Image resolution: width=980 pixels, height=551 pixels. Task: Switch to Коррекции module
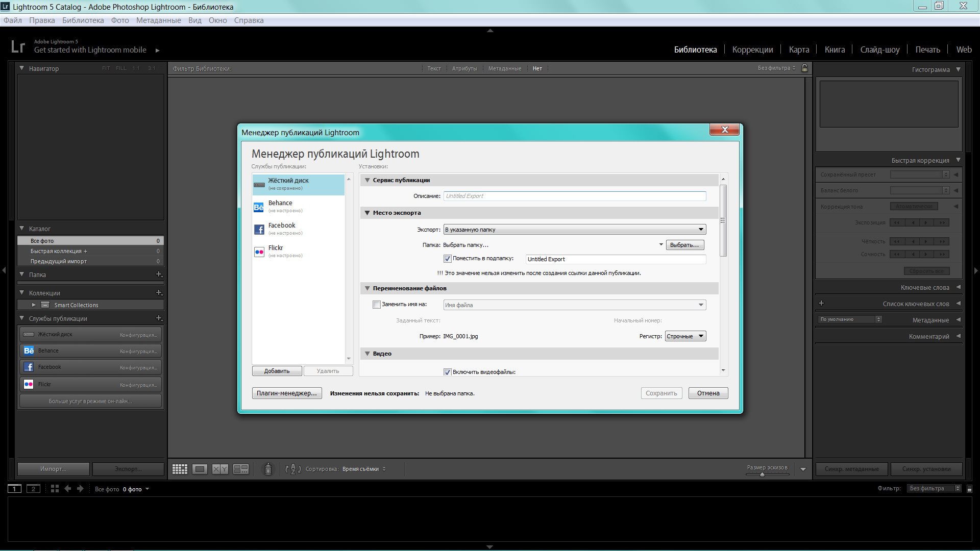[x=752, y=49]
